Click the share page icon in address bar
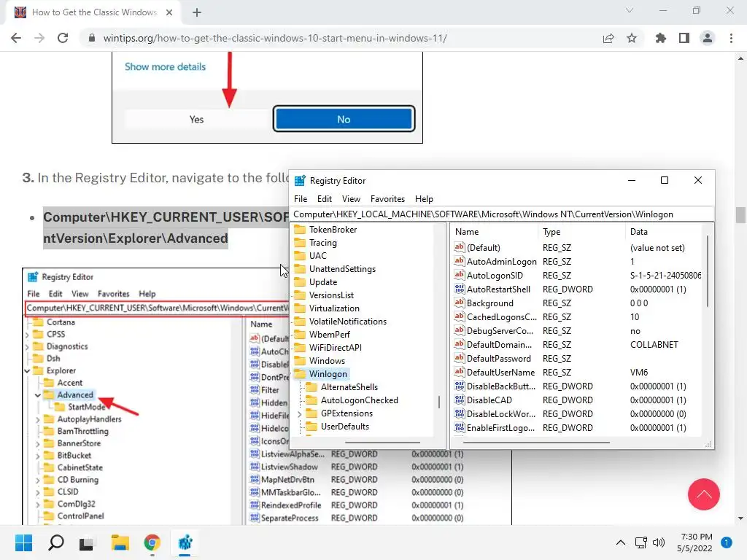This screenshot has width=747, height=560. pyautogui.click(x=608, y=38)
